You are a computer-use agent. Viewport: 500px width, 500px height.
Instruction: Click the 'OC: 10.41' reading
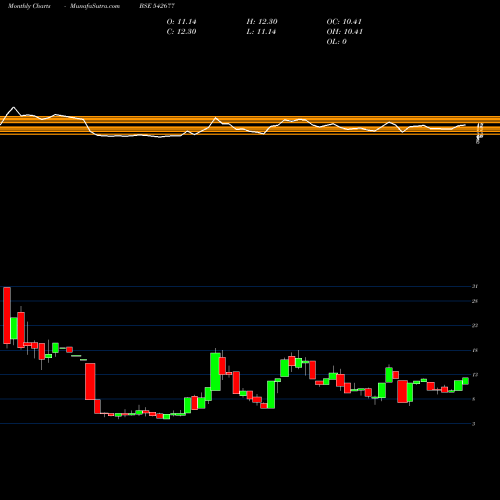pos(344,22)
